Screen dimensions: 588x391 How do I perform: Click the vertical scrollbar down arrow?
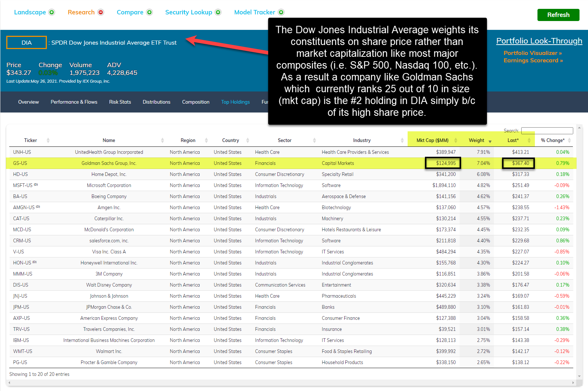(580, 376)
